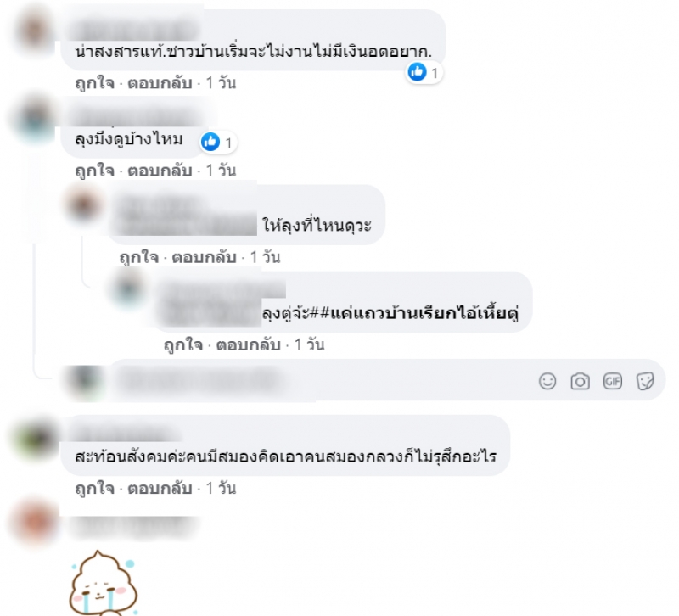Reply to ให้ลุงที่ไหนดุวะ comment
Screen dimensions: 679x616
(204, 258)
